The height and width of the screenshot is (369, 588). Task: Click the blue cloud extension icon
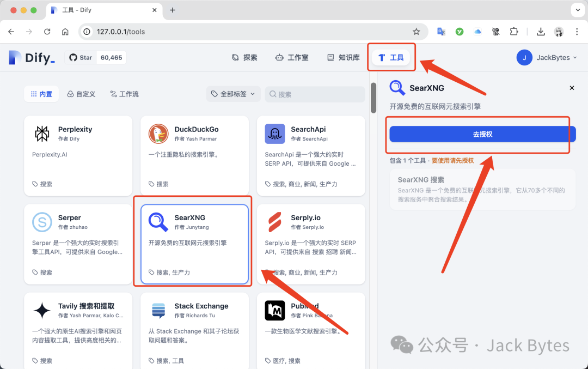(x=477, y=32)
